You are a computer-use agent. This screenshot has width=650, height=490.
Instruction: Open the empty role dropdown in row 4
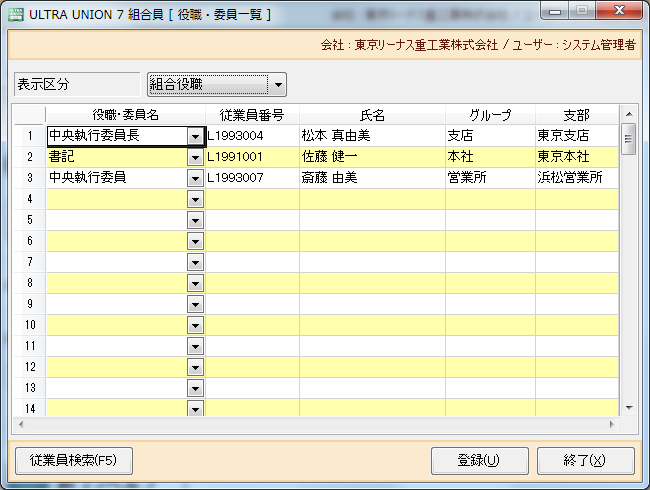(195, 199)
